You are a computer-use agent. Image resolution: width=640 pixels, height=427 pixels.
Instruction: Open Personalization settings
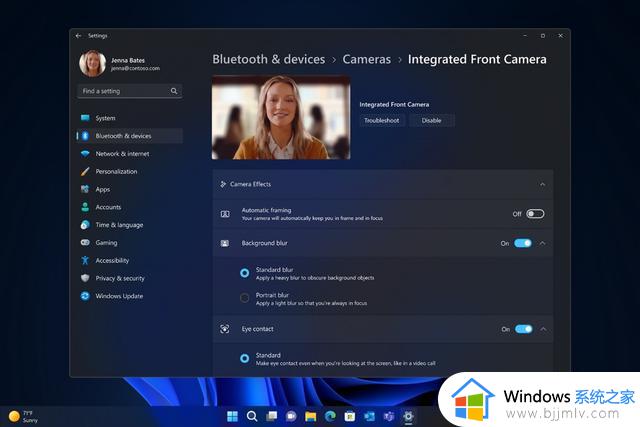(x=129, y=171)
